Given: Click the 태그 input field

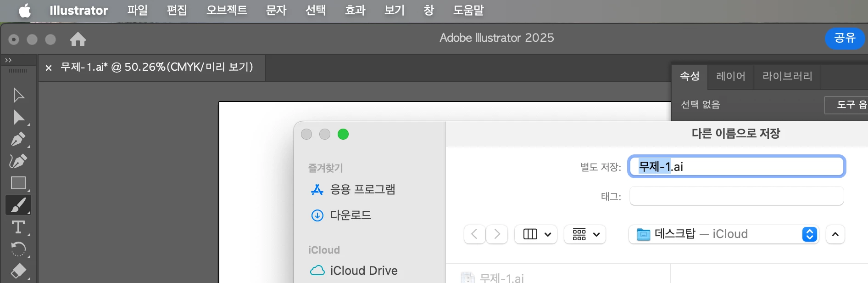Looking at the screenshot, I should click(737, 196).
